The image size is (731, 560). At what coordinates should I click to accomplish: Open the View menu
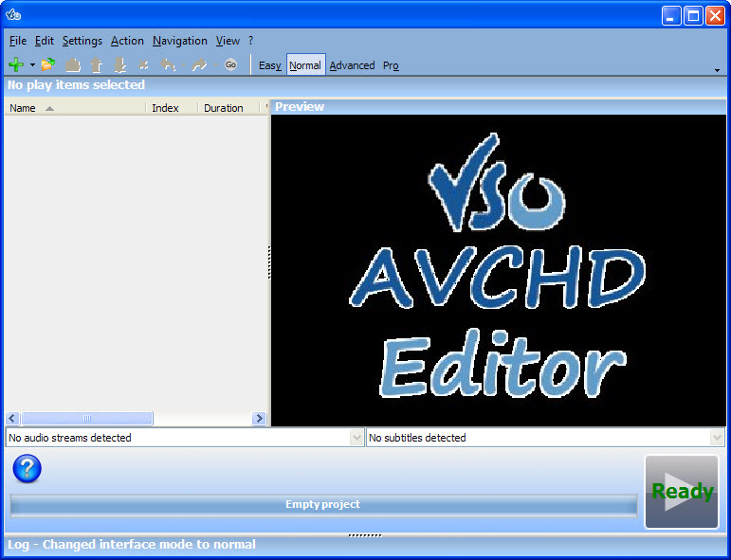point(228,41)
